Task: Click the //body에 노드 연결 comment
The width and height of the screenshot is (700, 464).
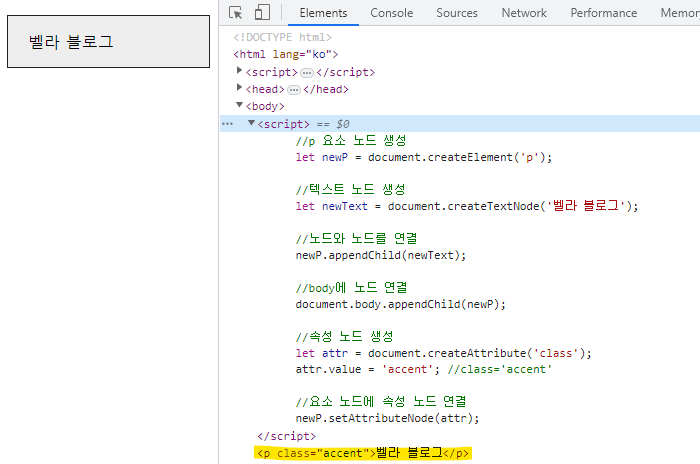Action: click(x=351, y=288)
